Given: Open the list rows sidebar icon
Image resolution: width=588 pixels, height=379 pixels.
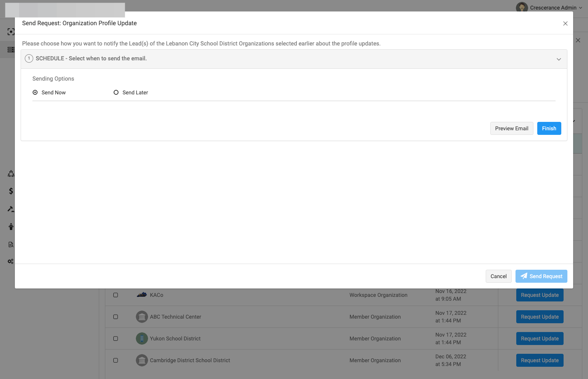Looking at the screenshot, I should tap(11, 50).
